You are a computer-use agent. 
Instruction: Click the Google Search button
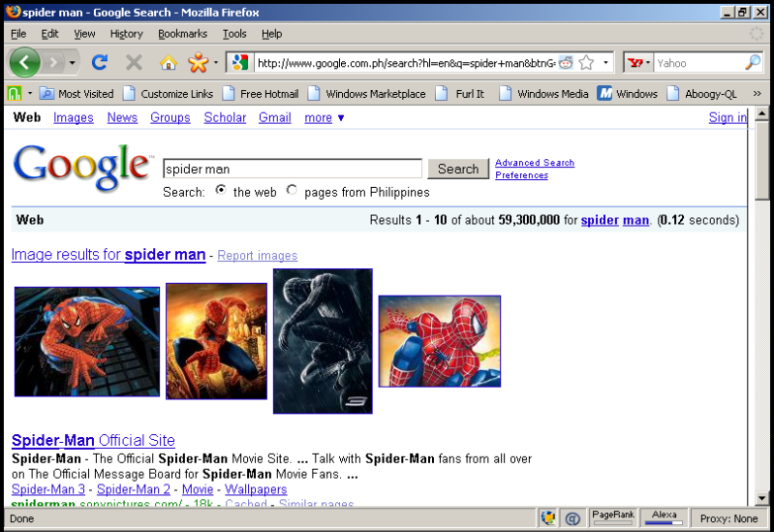(458, 169)
